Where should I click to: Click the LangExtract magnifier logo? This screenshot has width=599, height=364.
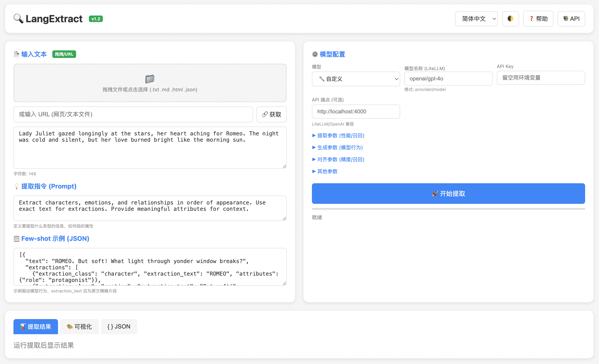click(x=18, y=19)
